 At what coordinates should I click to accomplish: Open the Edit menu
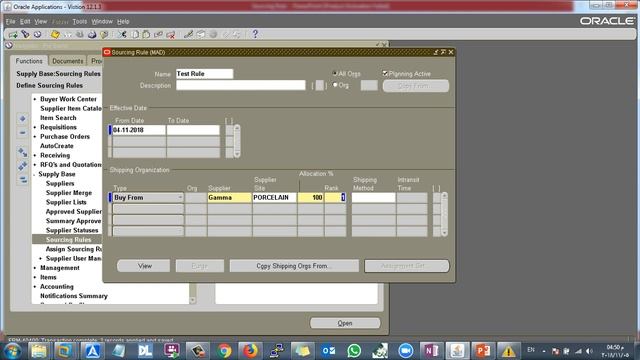click(x=25, y=21)
